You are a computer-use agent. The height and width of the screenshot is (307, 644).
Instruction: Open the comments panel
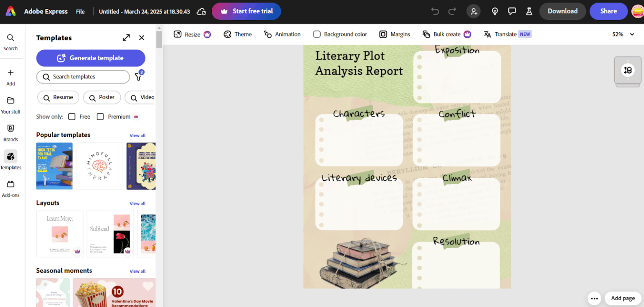(512, 11)
